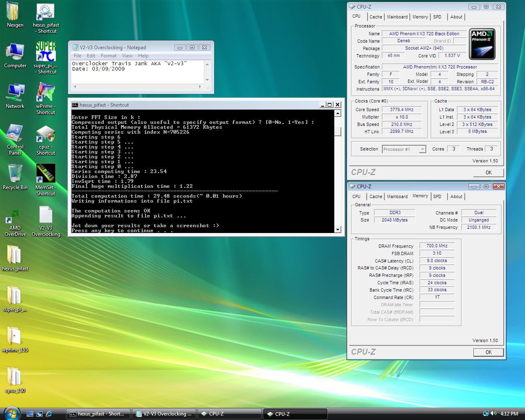Open Notepad Format menu

[x=109, y=56]
